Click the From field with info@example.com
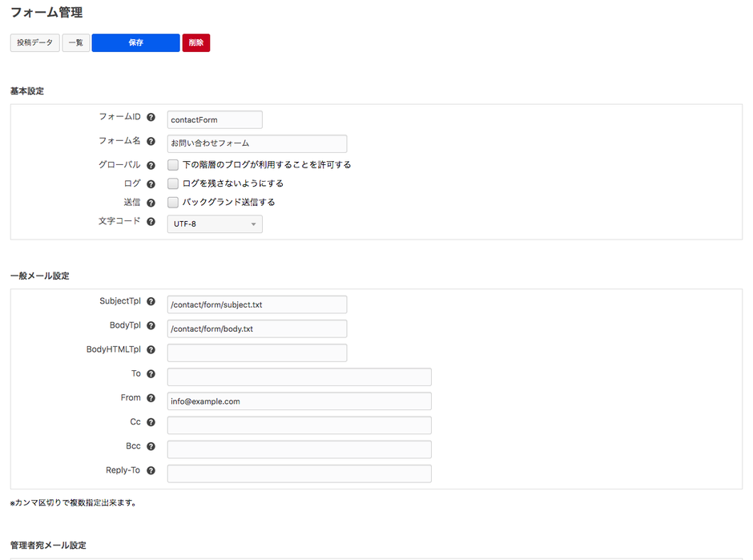Viewport: 753px width, 560px height. click(299, 401)
